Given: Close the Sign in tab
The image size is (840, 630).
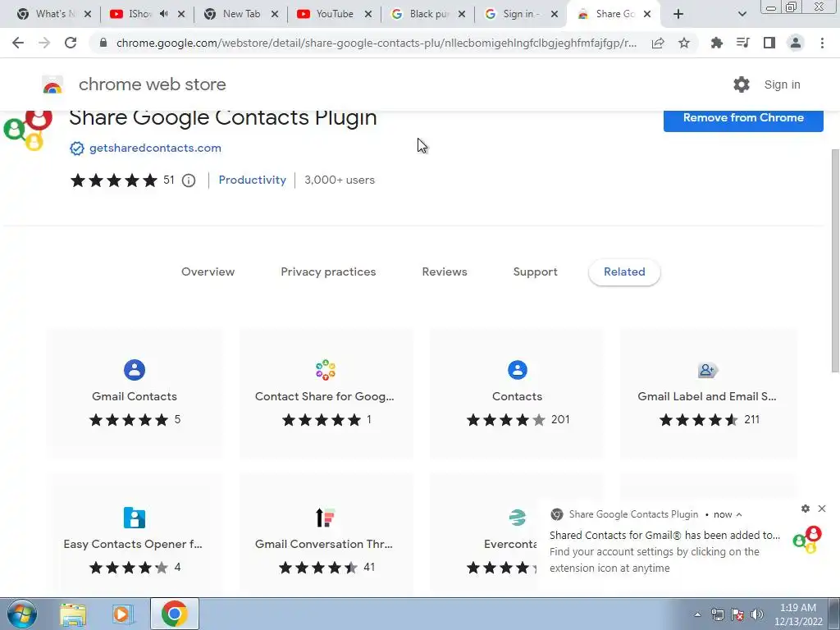Looking at the screenshot, I should coord(555,14).
